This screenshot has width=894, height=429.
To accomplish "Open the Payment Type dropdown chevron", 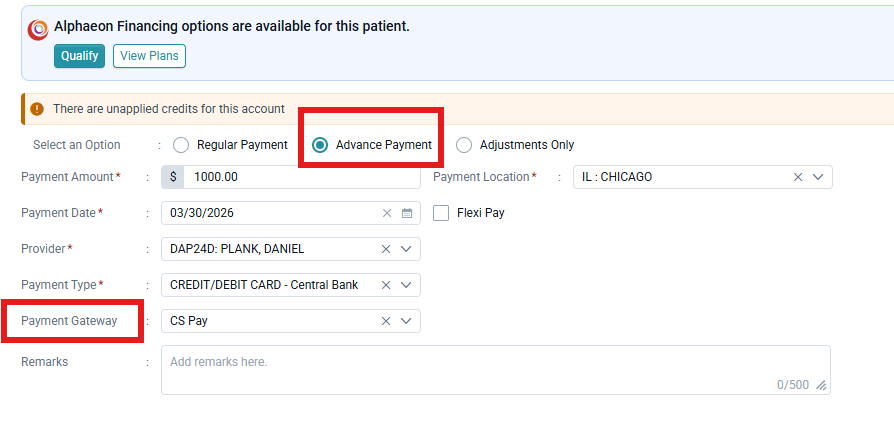I will [x=406, y=285].
